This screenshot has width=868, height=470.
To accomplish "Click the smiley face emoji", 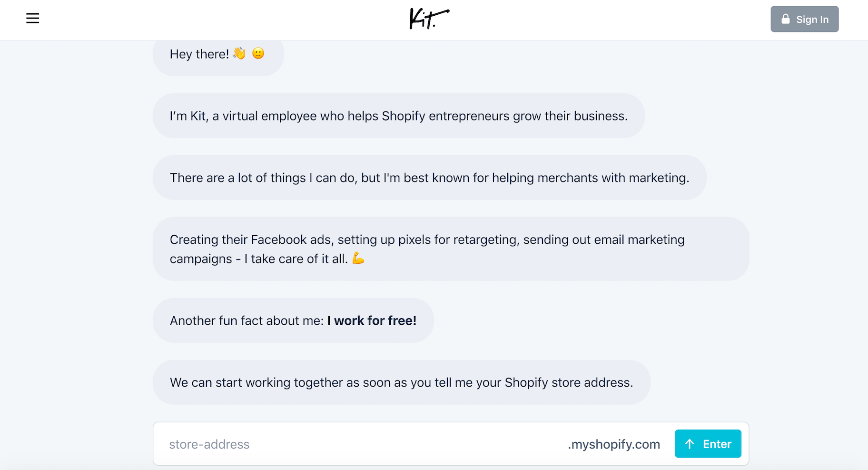I will (258, 53).
